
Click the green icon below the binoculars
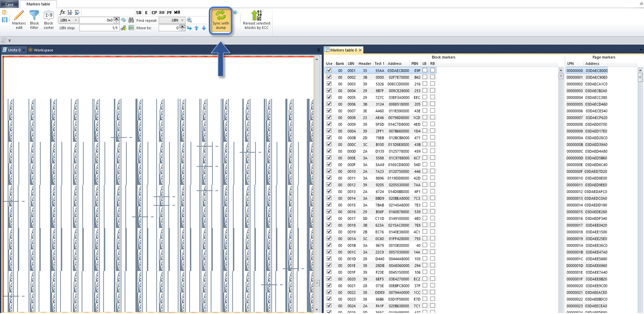tap(131, 28)
